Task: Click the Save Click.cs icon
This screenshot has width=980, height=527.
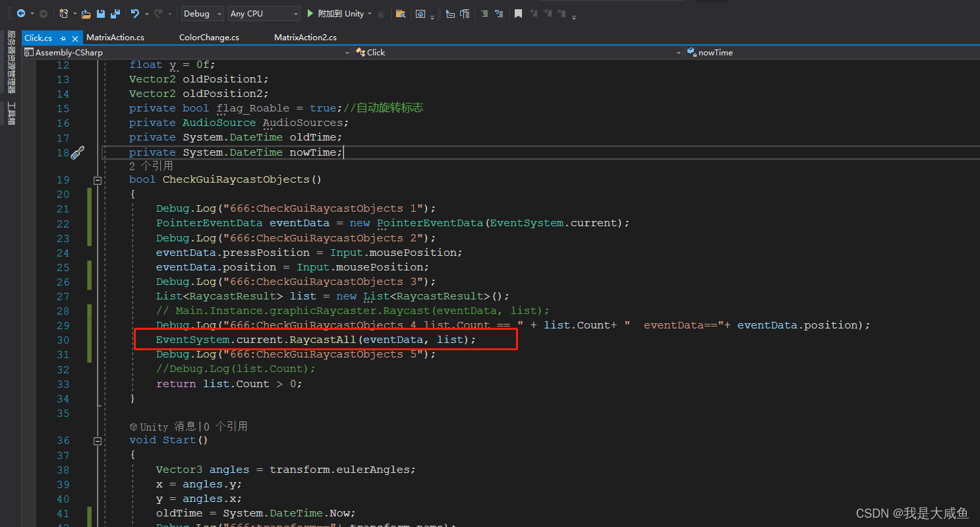Action: pyautogui.click(x=100, y=13)
